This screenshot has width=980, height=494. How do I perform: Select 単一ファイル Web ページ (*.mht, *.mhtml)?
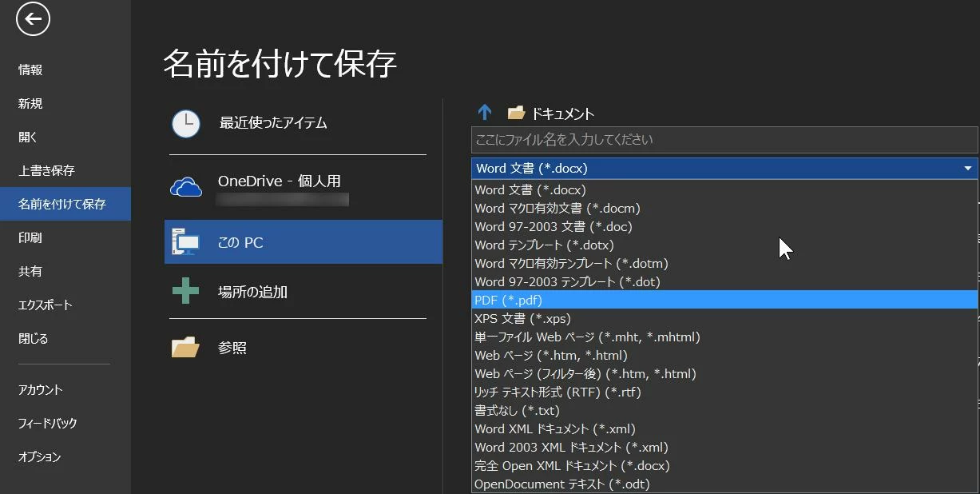[724, 337]
